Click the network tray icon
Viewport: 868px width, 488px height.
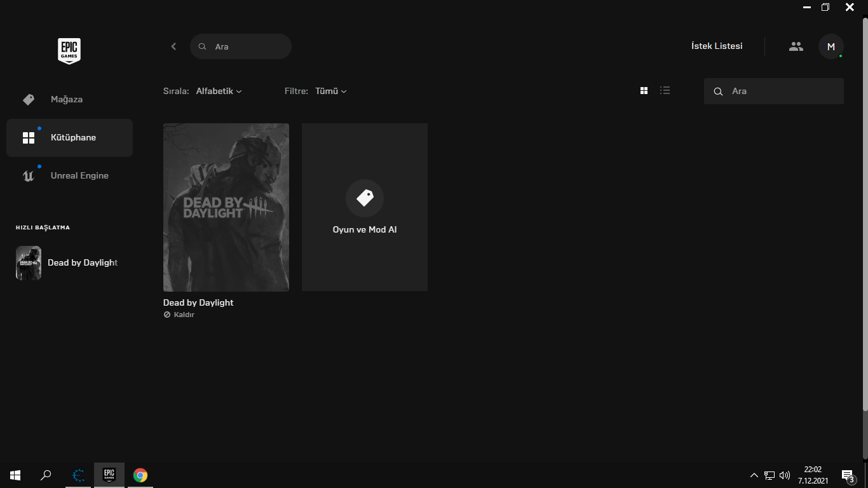pos(770,475)
